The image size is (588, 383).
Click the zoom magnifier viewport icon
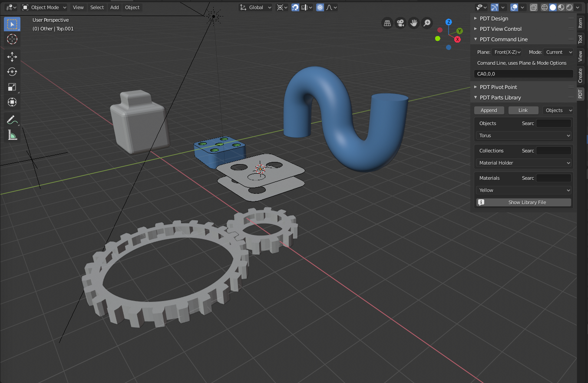click(427, 23)
